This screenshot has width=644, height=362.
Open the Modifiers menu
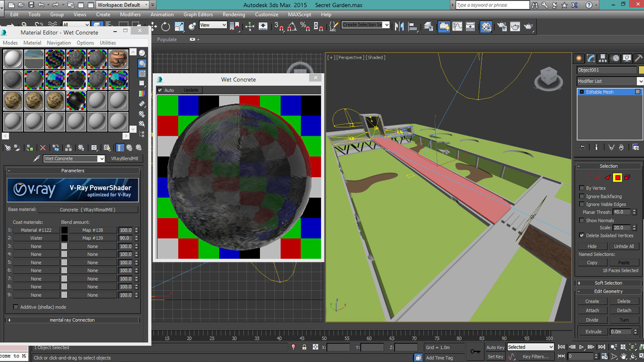point(130,14)
